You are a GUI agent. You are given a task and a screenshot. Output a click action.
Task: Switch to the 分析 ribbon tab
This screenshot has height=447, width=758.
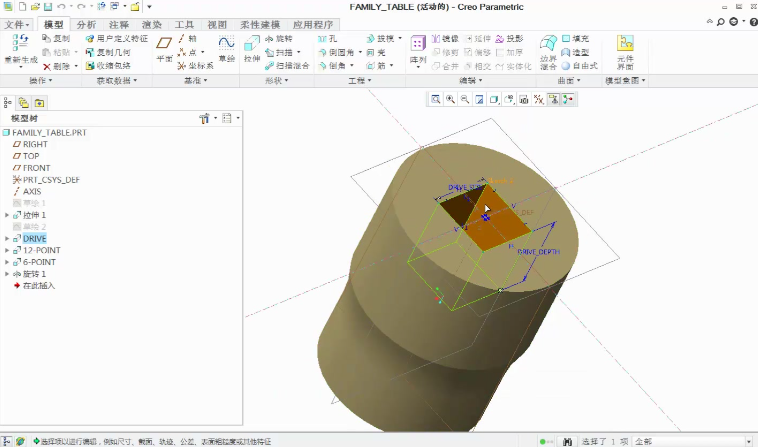click(86, 24)
